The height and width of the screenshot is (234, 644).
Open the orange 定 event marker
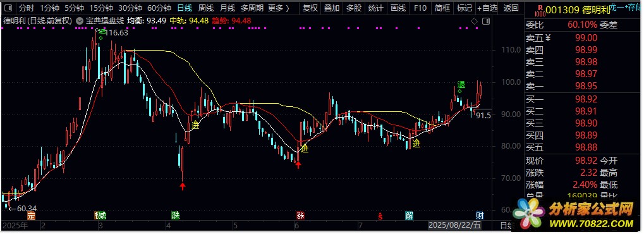click(32, 216)
